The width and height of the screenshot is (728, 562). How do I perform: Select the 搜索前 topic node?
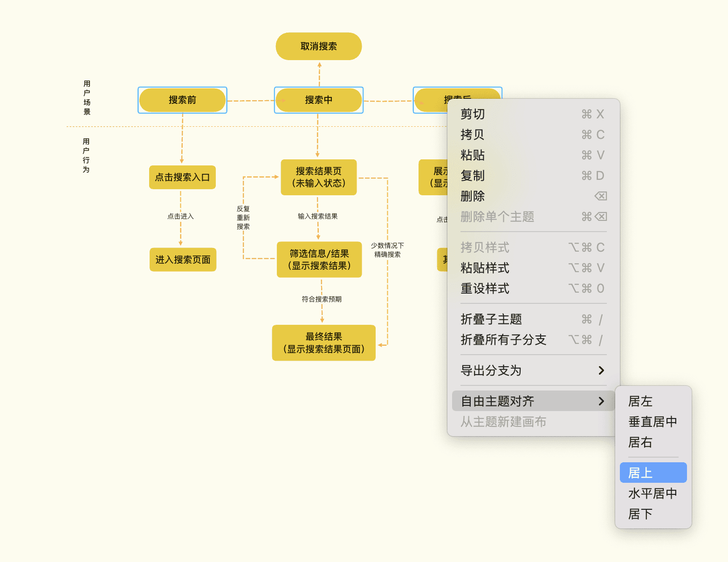tap(182, 100)
